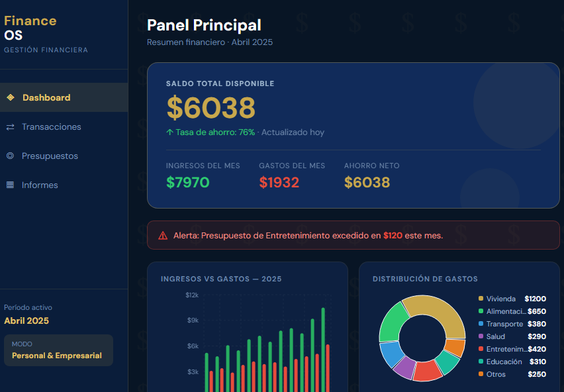Click the Personal & Empresarial mode box

(59, 350)
